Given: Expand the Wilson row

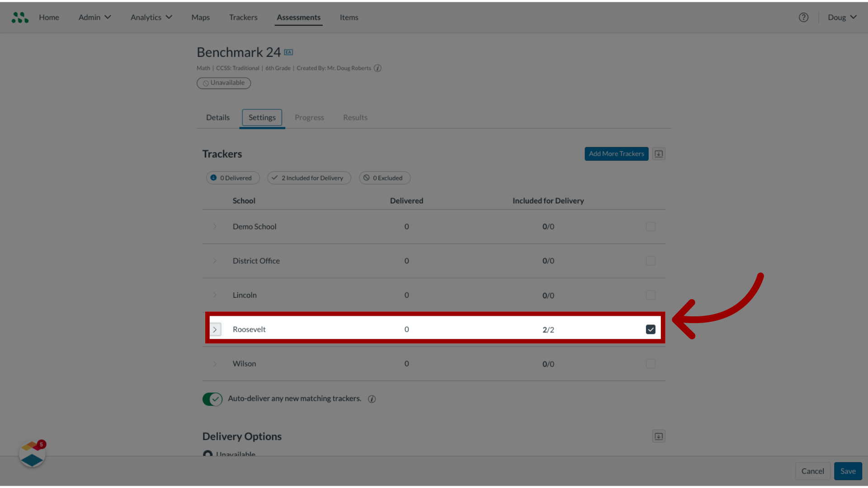Looking at the screenshot, I should [215, 364].
